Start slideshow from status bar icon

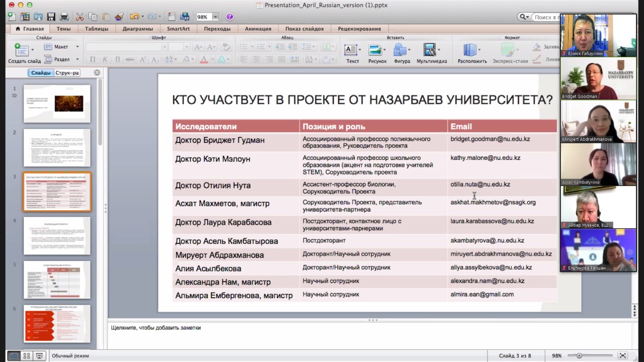[x=39, y=356]
